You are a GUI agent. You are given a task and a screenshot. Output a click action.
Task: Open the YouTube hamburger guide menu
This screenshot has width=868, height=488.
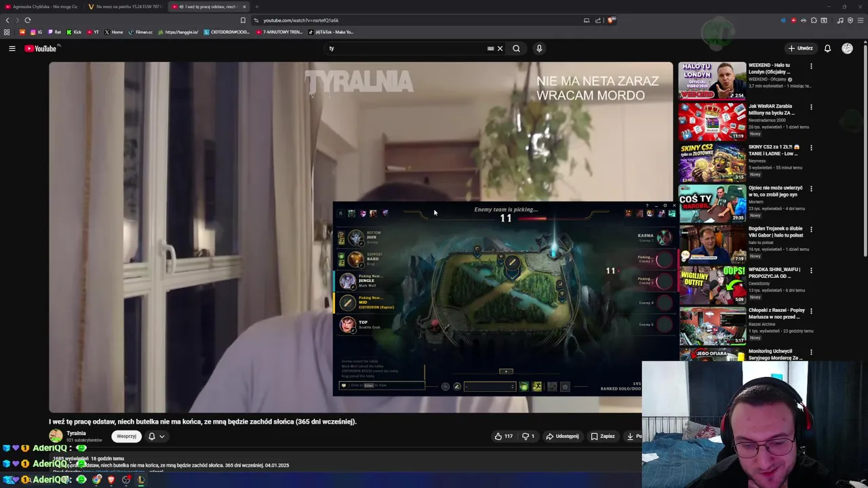point(12,48)
